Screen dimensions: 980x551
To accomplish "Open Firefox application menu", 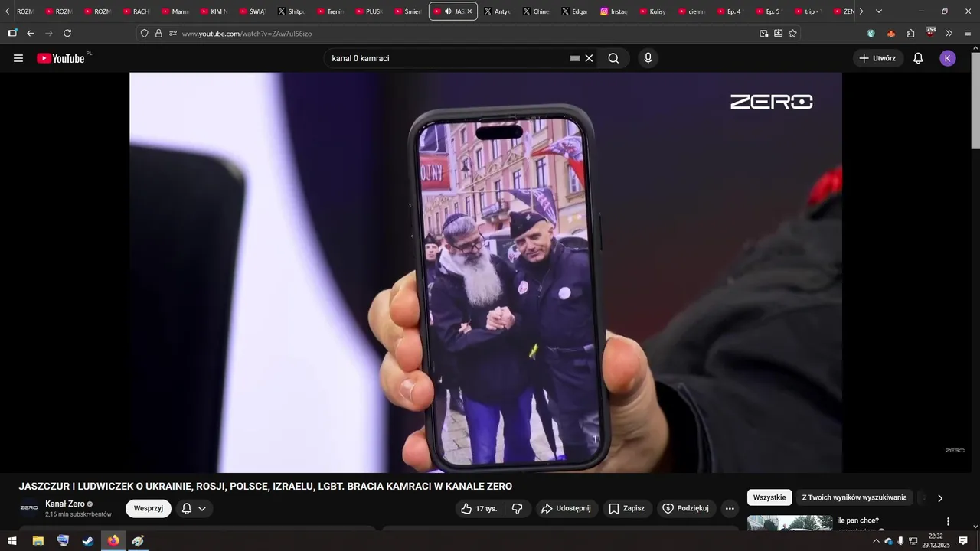I will 968,33.
